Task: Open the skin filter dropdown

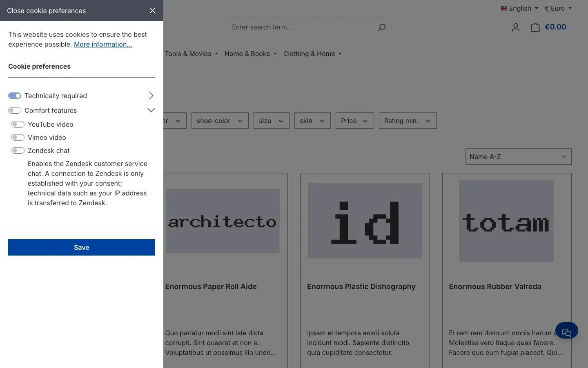Action: (312, 121)
